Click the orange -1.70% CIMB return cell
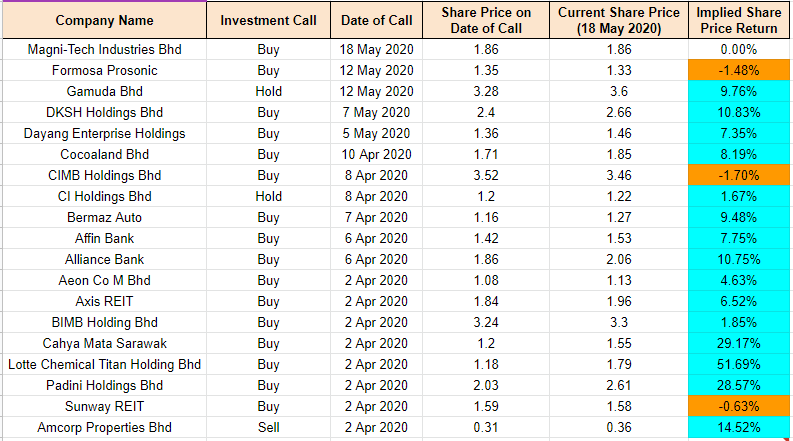Screen dimensions: 793x441 click(x=739, y=175)
